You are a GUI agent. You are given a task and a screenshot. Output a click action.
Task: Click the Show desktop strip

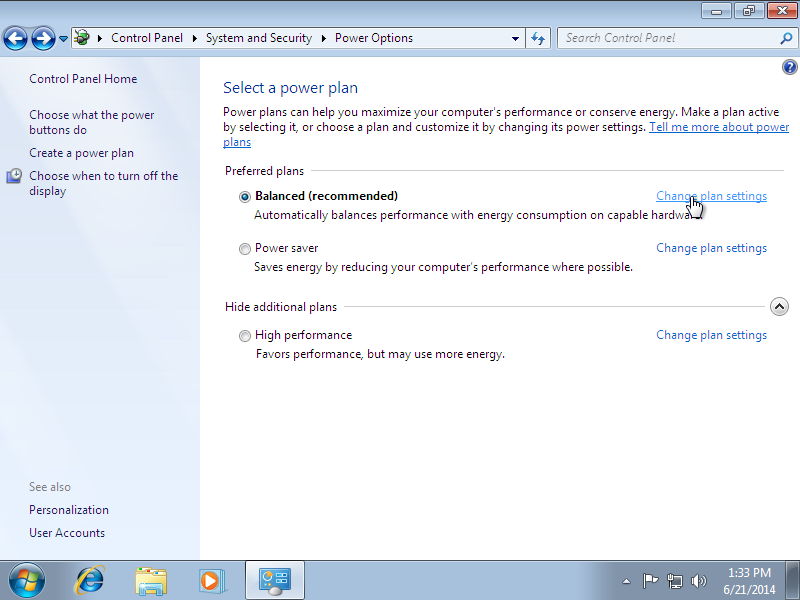(x=792, y=580)
